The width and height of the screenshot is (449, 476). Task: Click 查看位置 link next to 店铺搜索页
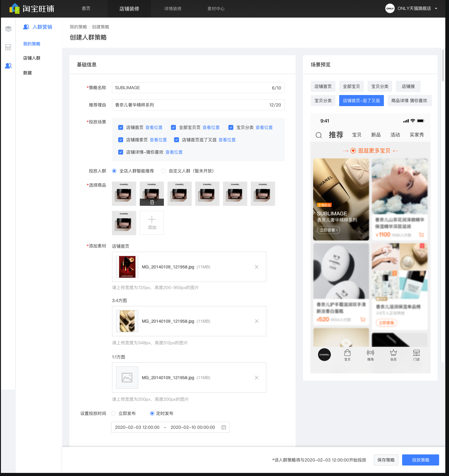(158, 140)
